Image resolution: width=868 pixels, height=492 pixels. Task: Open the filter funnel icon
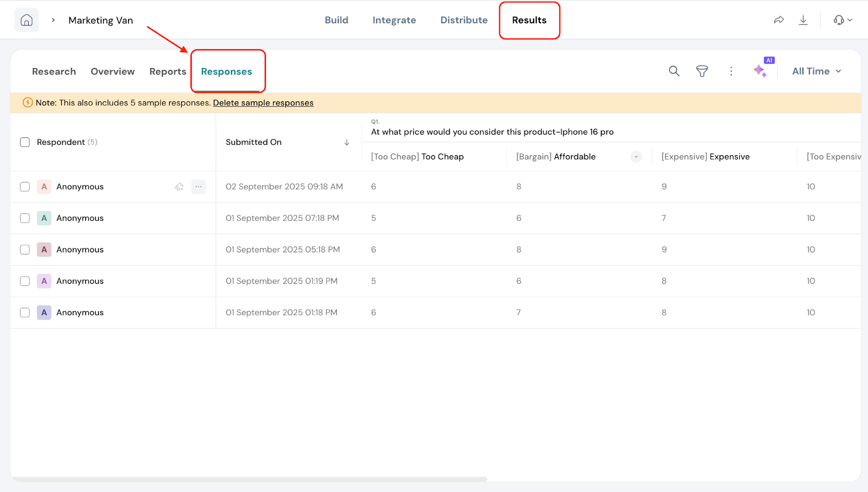click(x=702, y=71)
